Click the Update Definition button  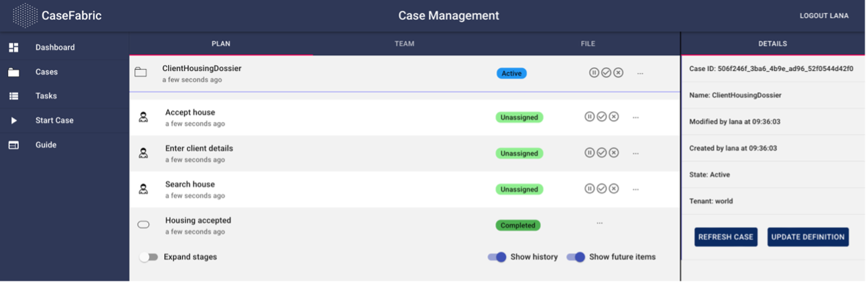tap(808, 237)
